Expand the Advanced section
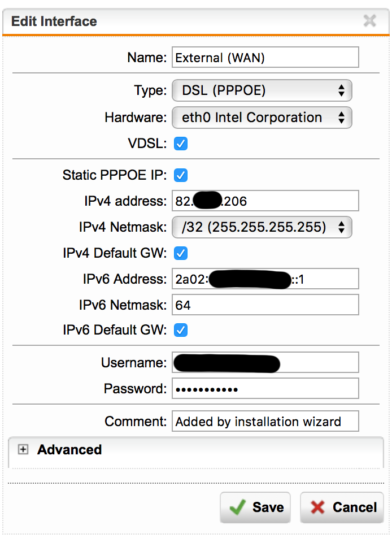 point(69,449)
